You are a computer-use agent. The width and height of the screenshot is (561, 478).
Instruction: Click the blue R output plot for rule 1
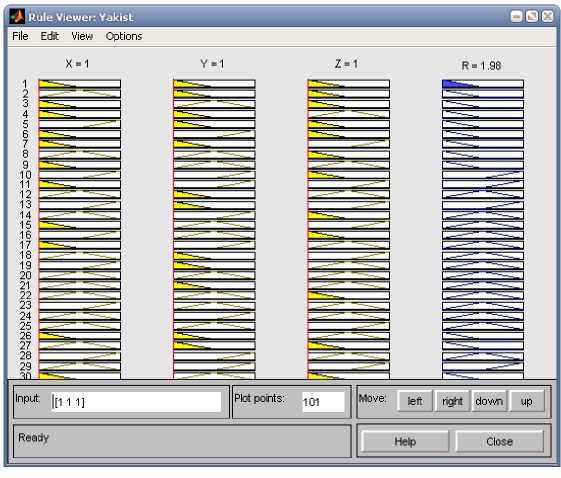pyautogui.click(x=483, y=84)
